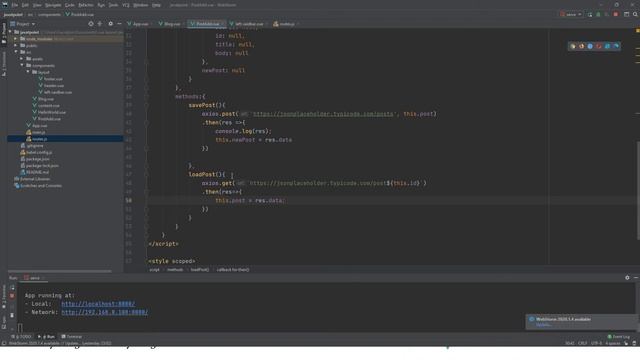The height and width of the screenshot is (360, 640).
Task: Hide the Project panel with minus icon
Action: [x=119, y=24]
